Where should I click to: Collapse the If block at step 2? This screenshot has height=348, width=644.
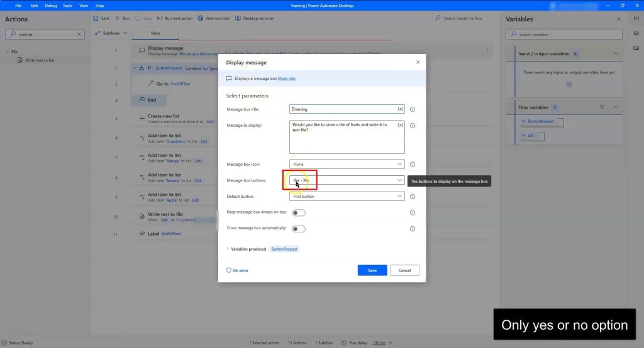click(x=135, y=68)
